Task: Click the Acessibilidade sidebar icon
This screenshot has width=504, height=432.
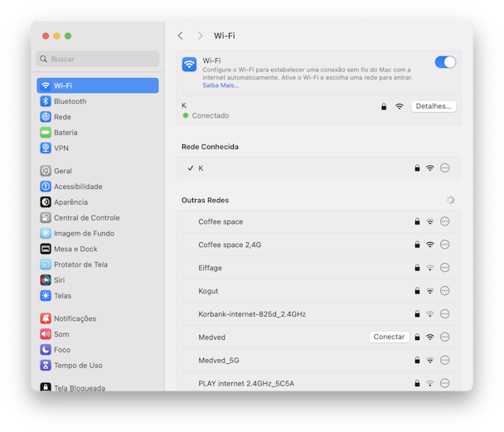Action: (46, 187)
